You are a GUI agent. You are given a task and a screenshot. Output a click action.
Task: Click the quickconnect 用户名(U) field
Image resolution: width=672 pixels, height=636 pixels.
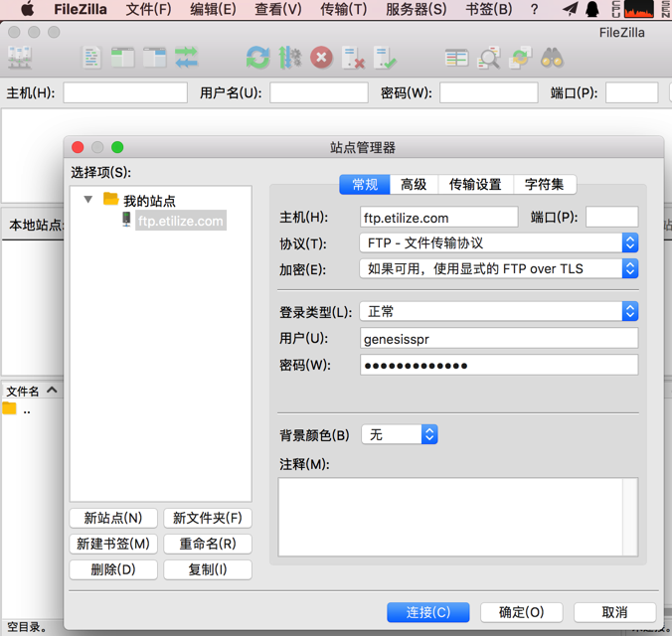[x=319, y=92]
